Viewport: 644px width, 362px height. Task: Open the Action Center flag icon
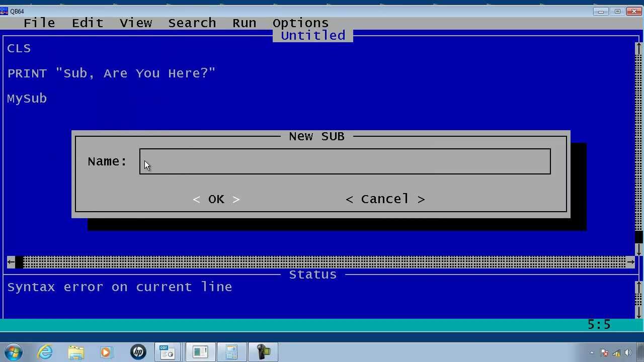[x=604, y=353]
